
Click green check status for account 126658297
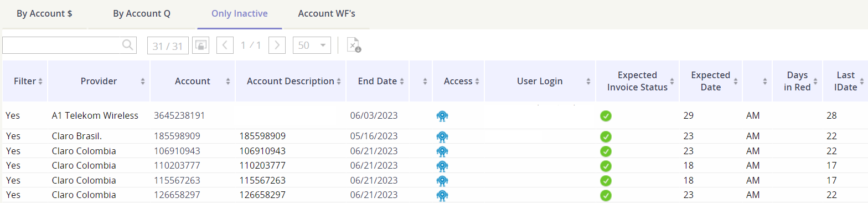point(606,195)
